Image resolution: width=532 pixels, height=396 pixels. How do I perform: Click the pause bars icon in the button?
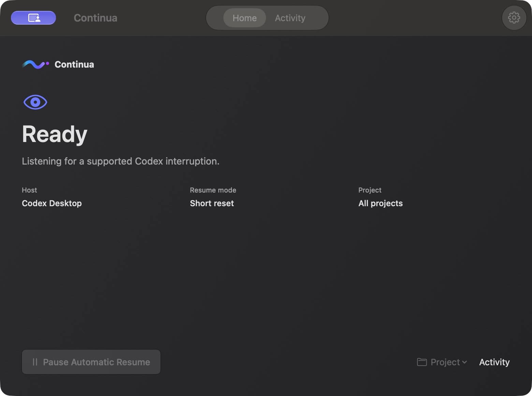[35, 362]
